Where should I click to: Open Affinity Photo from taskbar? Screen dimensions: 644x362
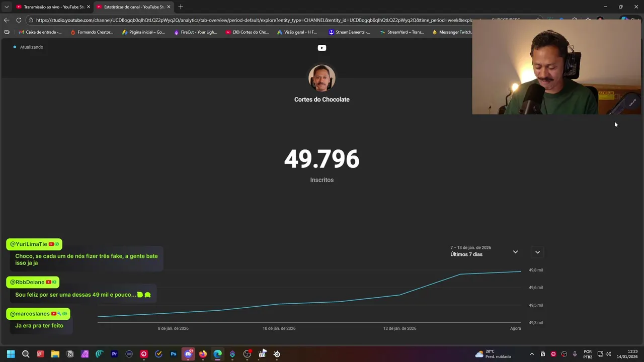(x=85, y=354)
